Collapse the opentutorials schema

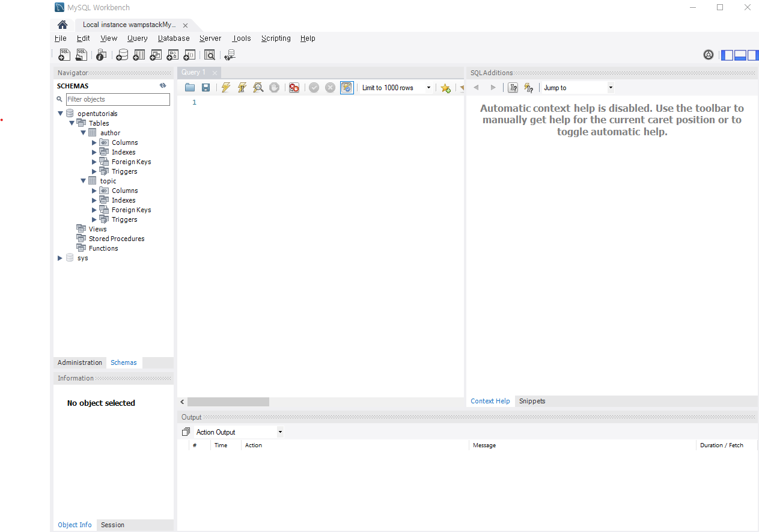pos(60,114)
